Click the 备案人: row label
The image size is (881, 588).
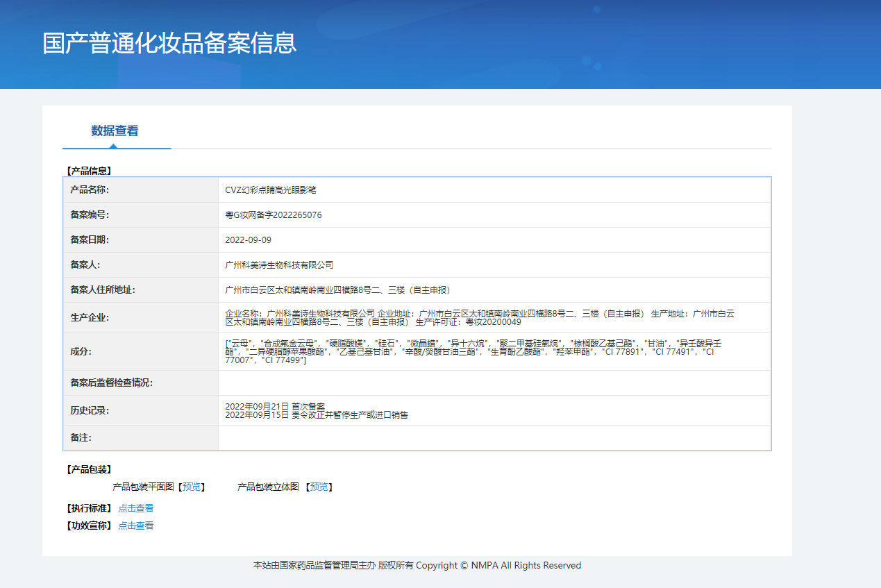click(x=85, y=265)
